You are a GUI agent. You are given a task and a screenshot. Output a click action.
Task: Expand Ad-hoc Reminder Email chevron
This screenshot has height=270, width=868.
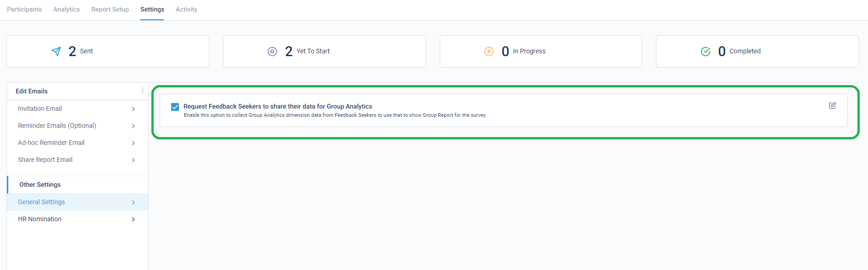coord(133,143)
